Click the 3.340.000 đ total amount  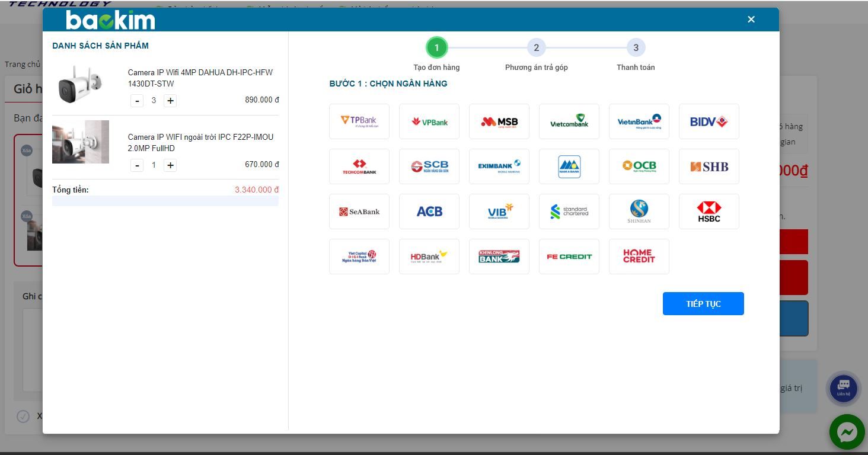tap(257, 190)
